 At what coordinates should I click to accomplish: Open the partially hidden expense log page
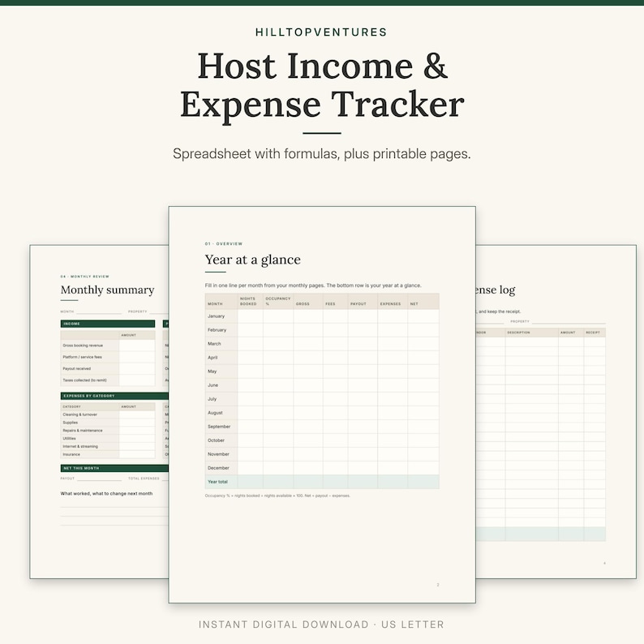coord(556,411)
